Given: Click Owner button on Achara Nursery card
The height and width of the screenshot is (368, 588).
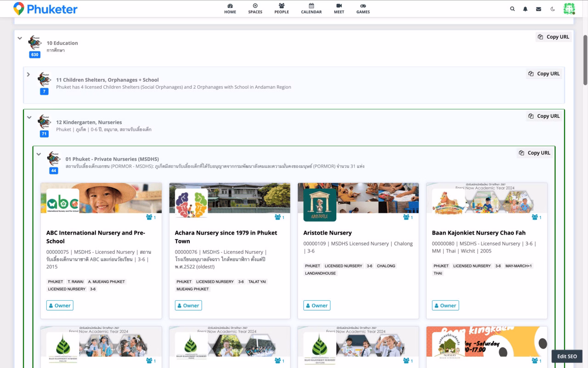Looking at the screenshot, I should [x=188, y=305].
